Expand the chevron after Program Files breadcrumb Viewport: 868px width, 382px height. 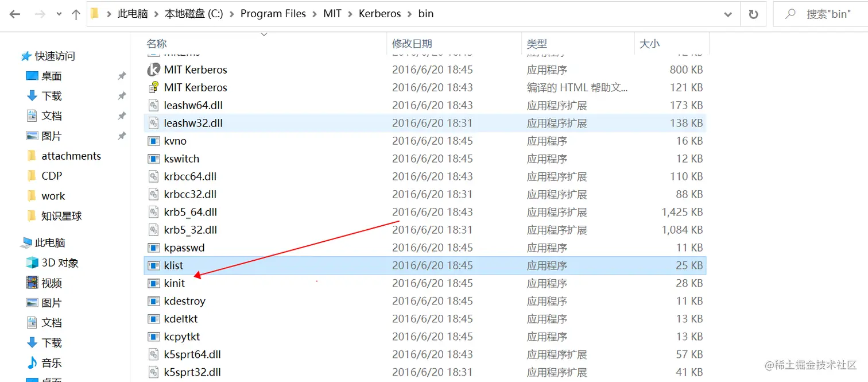(x=315, y=14)
